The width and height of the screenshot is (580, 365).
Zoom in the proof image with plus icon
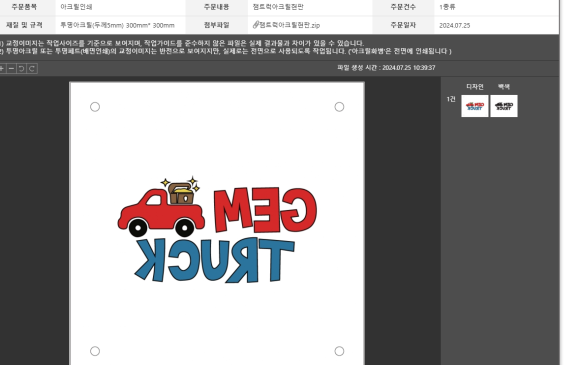(2, 68)
